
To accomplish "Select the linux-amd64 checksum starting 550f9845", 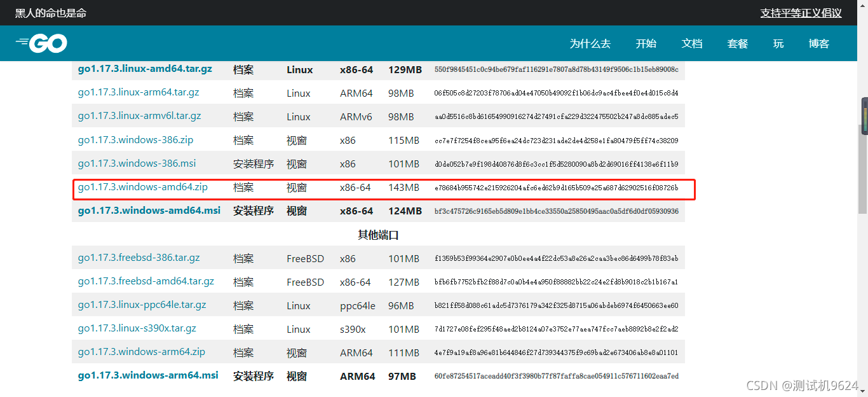I will (x=557, y=69).
